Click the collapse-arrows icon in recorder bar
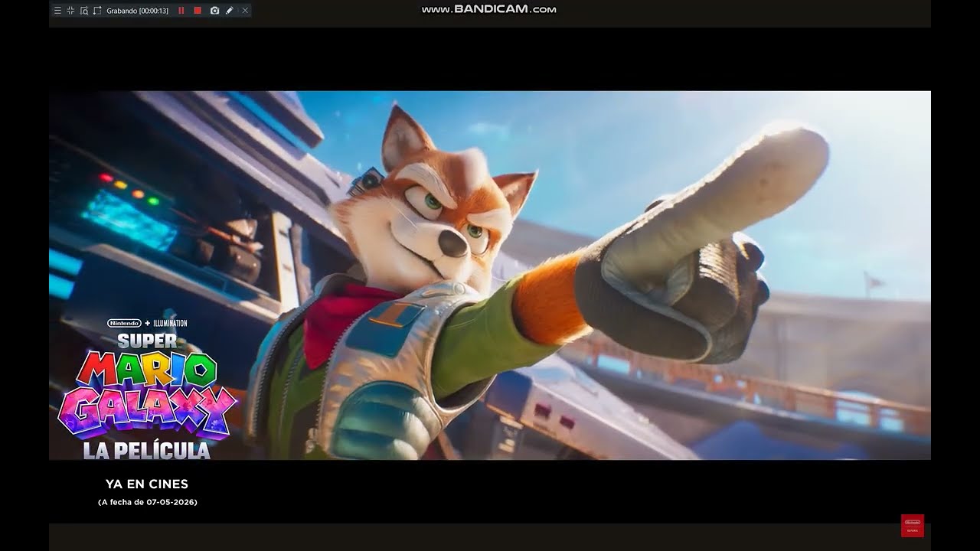This screenshot has width=980, height=551. pyautogui.click(x=70, y=11)
